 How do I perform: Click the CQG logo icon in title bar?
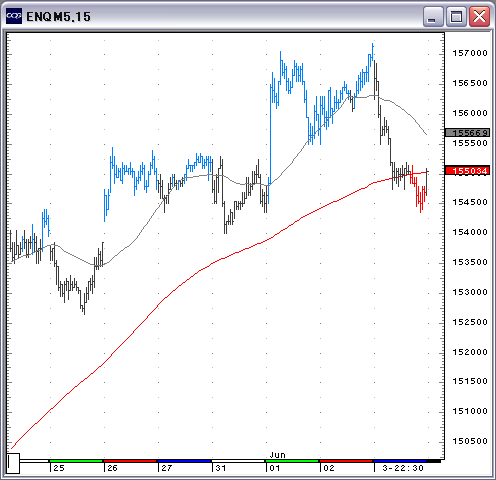tap(14, 16)
